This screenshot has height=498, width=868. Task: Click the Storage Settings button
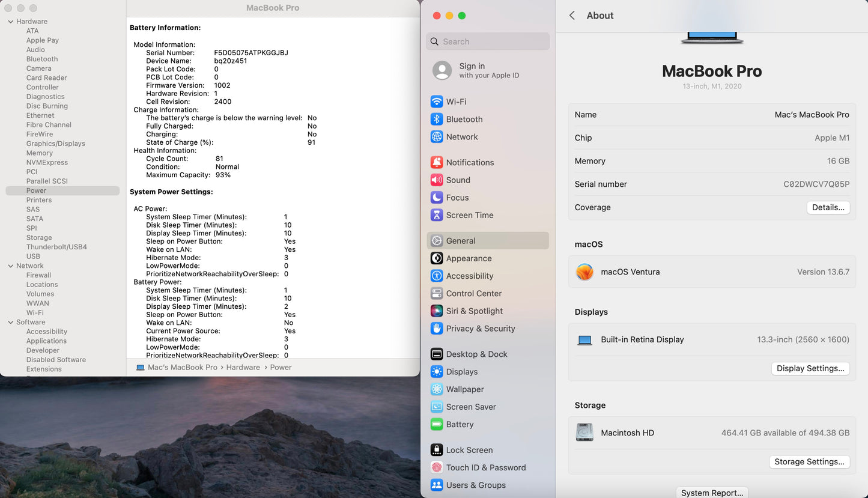[x=809, y=462]
